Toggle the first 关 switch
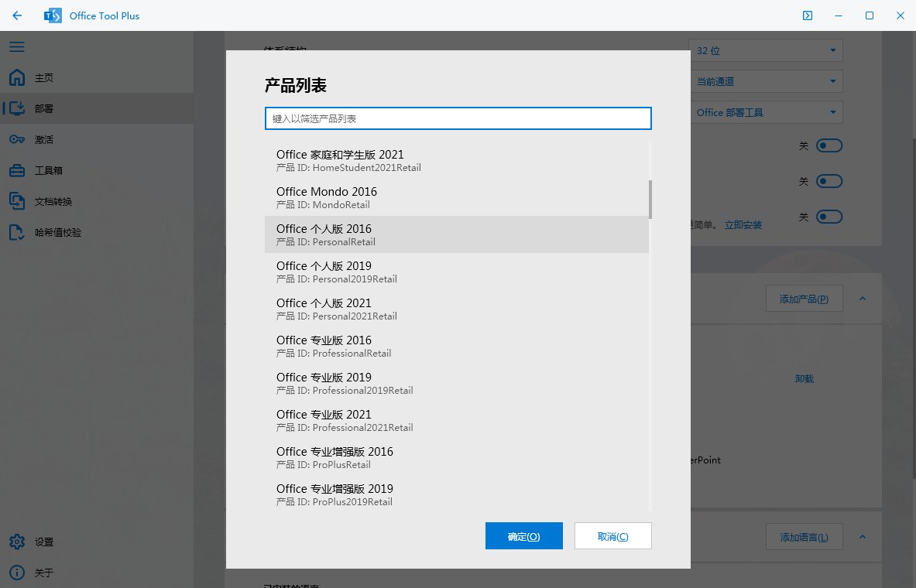916x588 pixels. (829, 145)
